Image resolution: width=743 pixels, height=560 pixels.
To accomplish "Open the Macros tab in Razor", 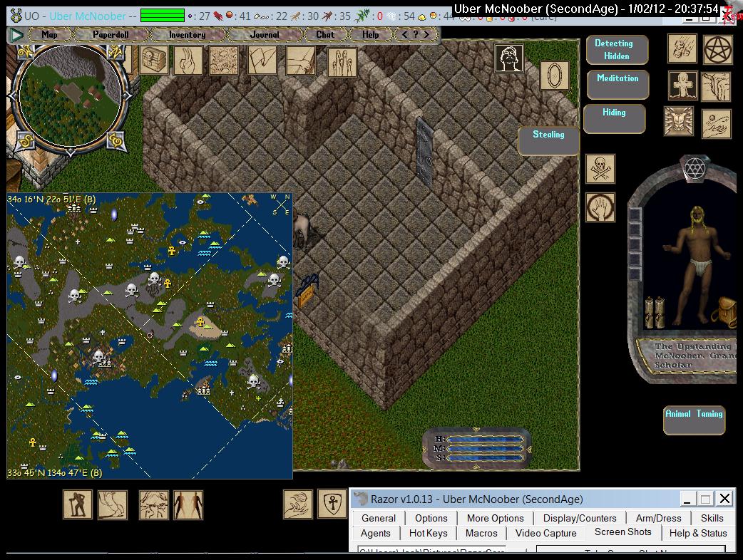I will click(x=481, y=533).
